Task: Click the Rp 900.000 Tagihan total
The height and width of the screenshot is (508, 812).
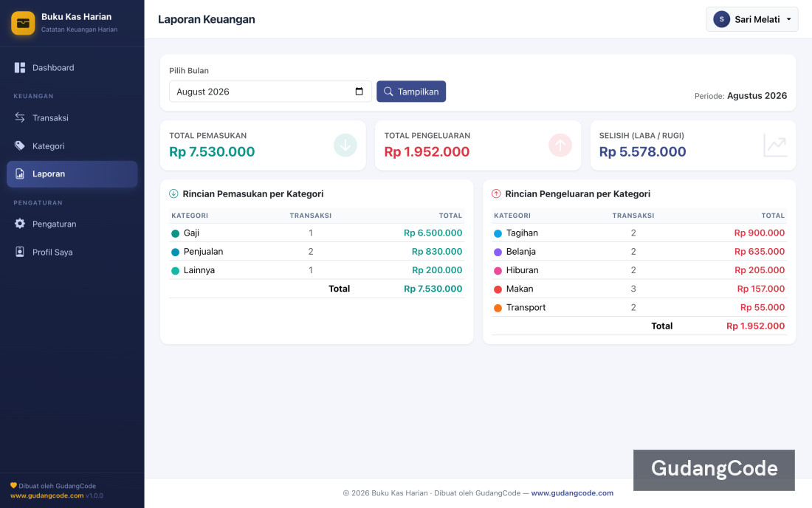Action: 759,233
